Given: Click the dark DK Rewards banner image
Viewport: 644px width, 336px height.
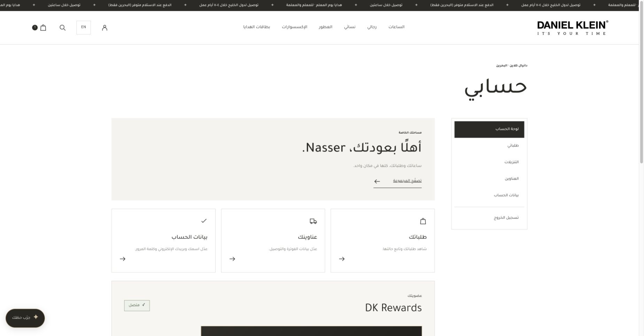Looking at the screenshot, I should [311, 331].
